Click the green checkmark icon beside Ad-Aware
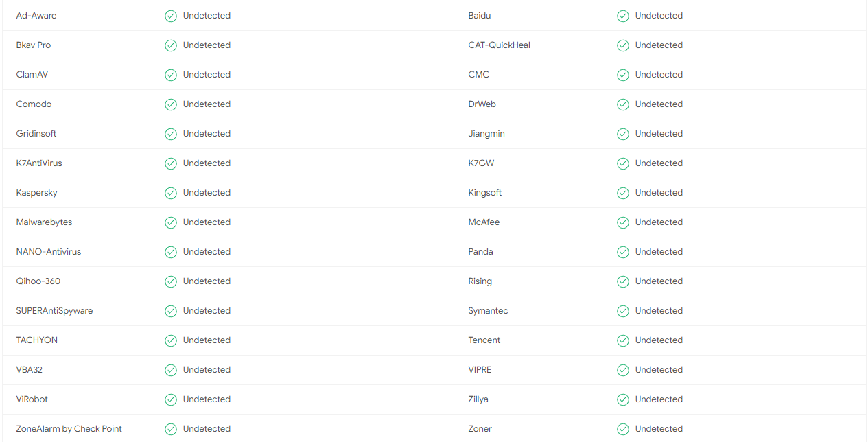The width and height of the screenshot is (868, 442). click(171, 16)
